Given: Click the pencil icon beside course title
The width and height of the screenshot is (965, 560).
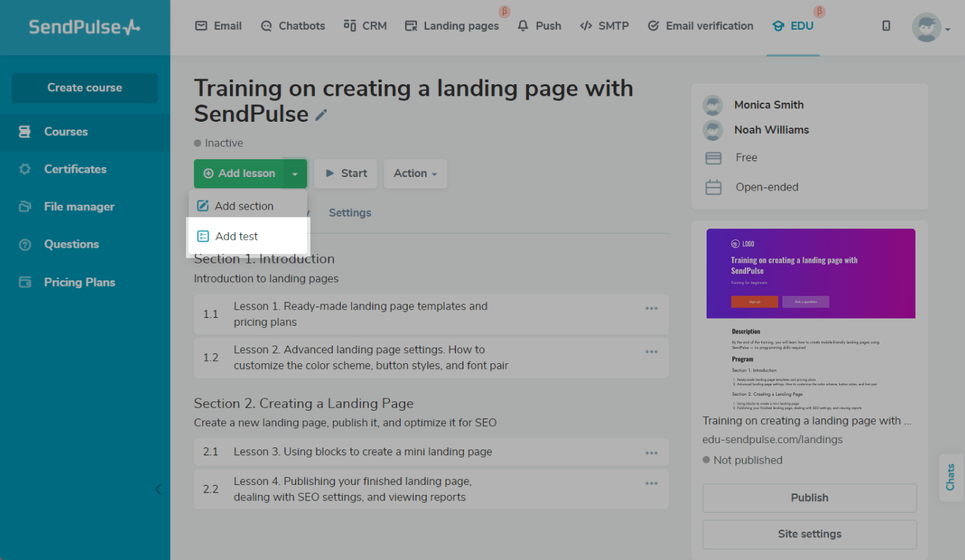Looking at the screenshot, I should click(x=321, y=115).
